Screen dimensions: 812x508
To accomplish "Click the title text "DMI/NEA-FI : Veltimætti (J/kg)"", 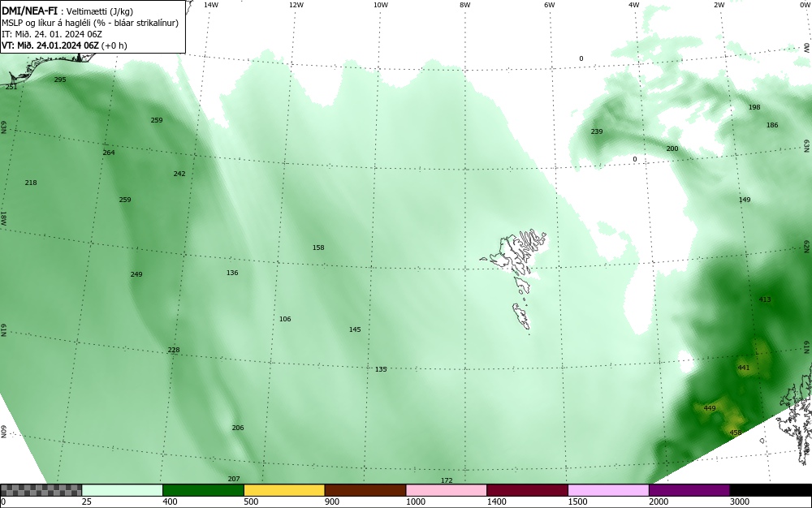I will click(67, 11).
